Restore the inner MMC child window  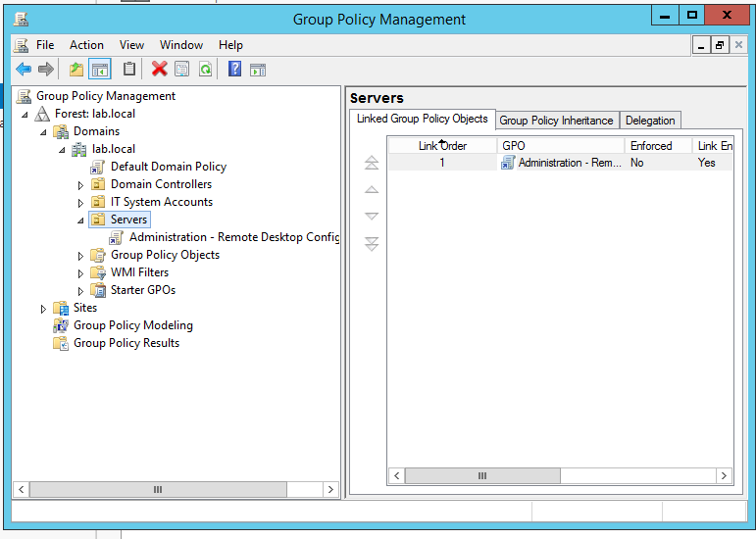click(x=720, y=46)
